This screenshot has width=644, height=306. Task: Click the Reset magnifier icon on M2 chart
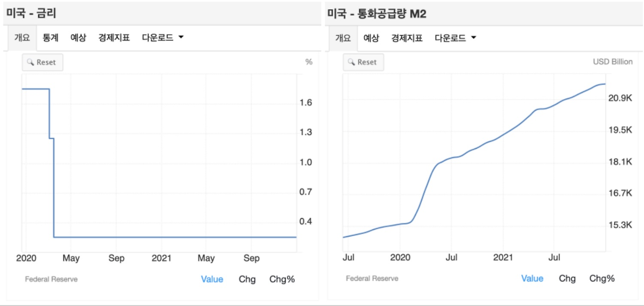[351, 62]
